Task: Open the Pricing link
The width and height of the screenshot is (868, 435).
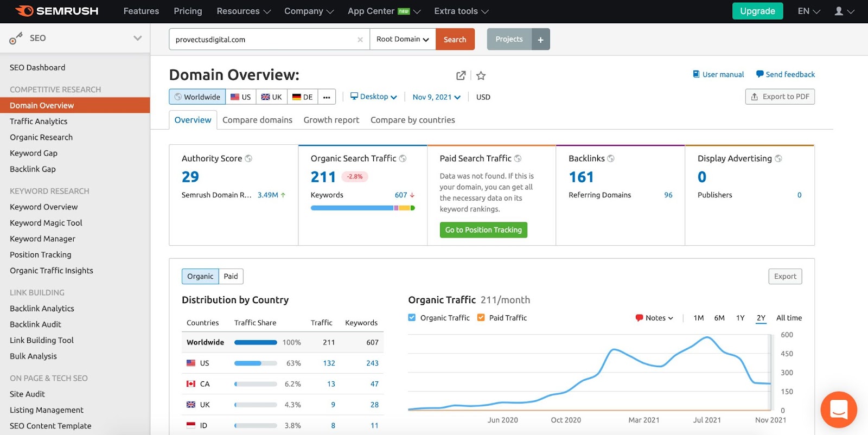Action: pos(188,11)
